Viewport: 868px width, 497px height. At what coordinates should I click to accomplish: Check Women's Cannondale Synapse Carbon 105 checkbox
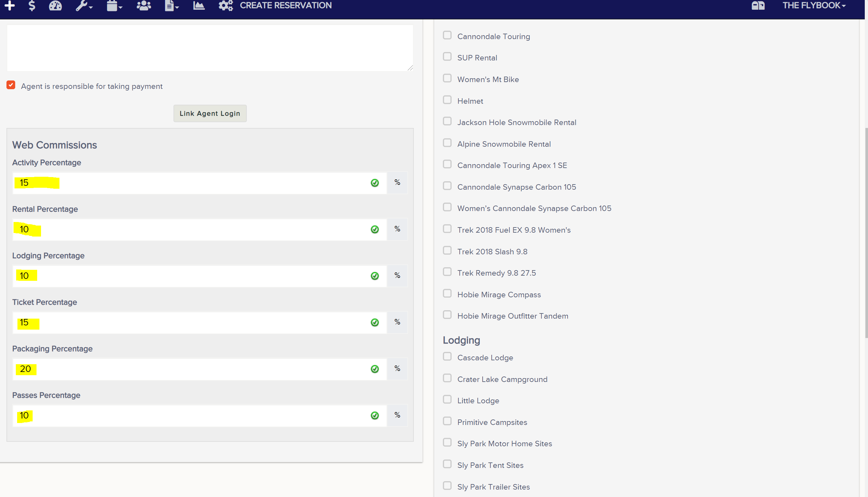pyautogui.click(x=447, y=207)
